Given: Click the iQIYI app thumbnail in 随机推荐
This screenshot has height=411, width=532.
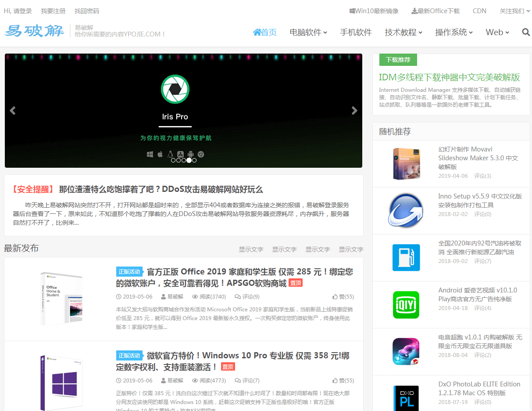Looking at the screenshot, I should [x=406, y=305].
